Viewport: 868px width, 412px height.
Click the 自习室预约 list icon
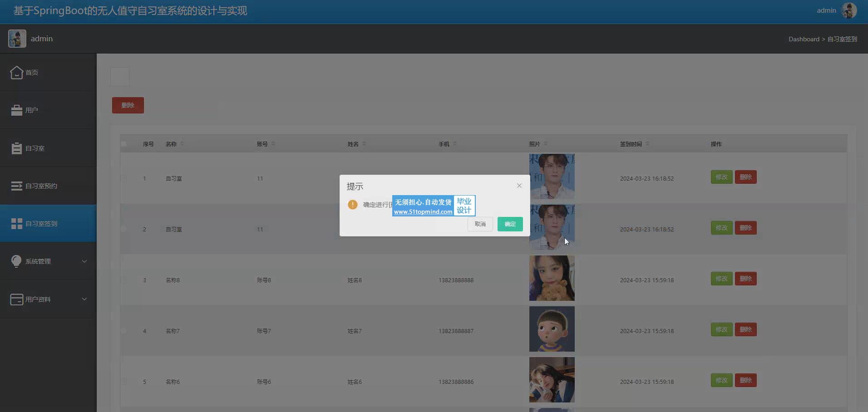[x=17, y=186]
